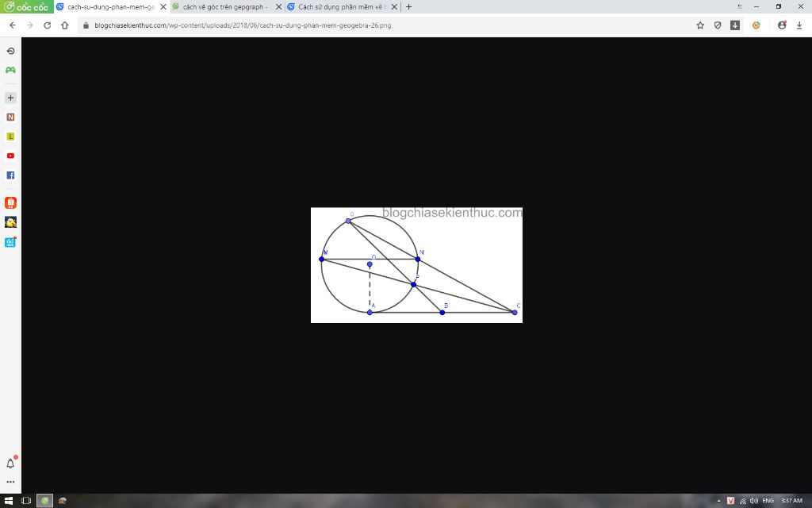Show hidden system tray icons arrow
812x508 pixels.
pyautogui.click(x=718, y=501)
